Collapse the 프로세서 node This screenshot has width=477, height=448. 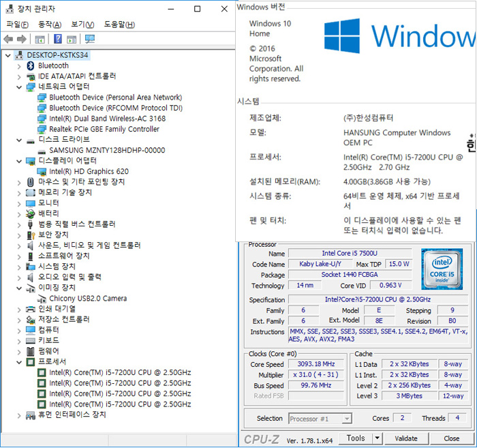point(19,362)
